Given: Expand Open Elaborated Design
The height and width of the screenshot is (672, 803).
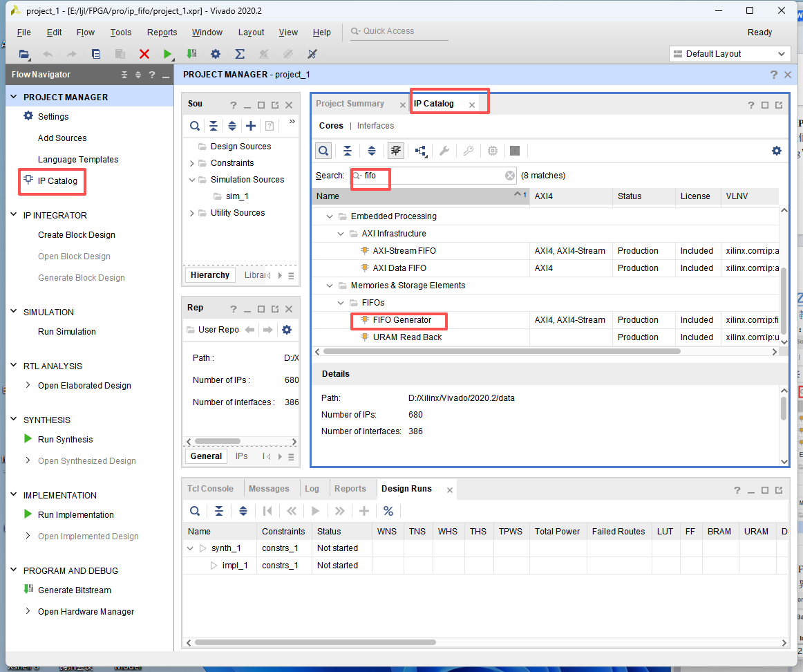Looking at the screenshot, I should (x=28, y=385).
